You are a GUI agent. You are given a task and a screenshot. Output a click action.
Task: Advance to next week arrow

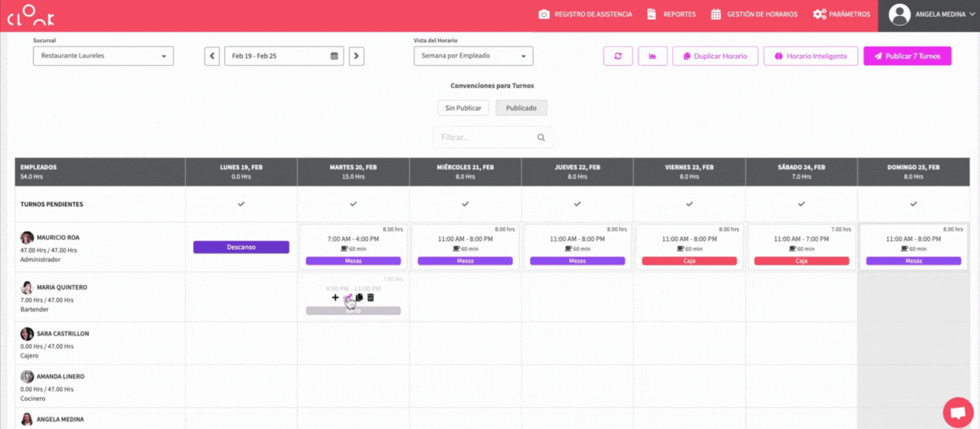[x=356, y=56]
